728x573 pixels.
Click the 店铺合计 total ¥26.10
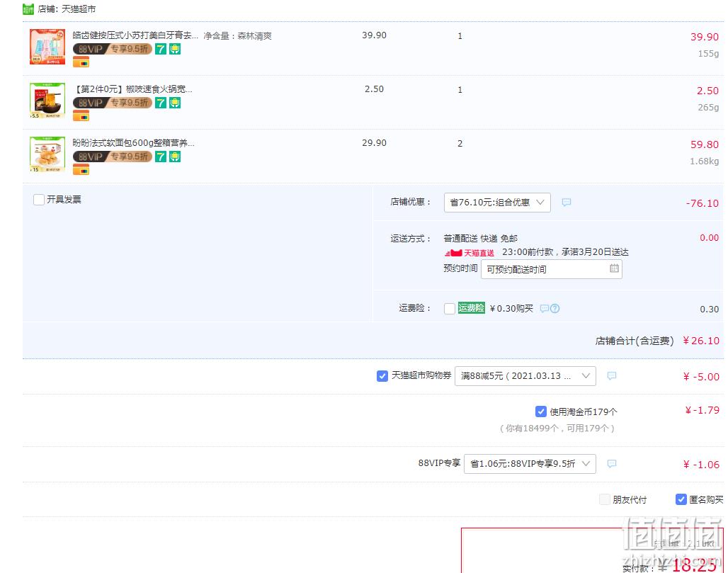point(701,341)
